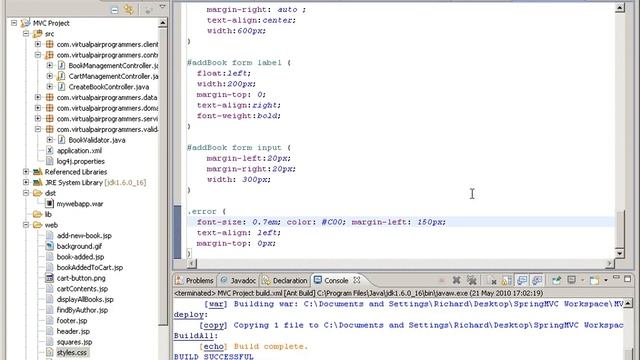Viewport: 640px width, 360px height.
Task: Click editor vertical scrollbar up arrow
Action: (x=620, y=8)
